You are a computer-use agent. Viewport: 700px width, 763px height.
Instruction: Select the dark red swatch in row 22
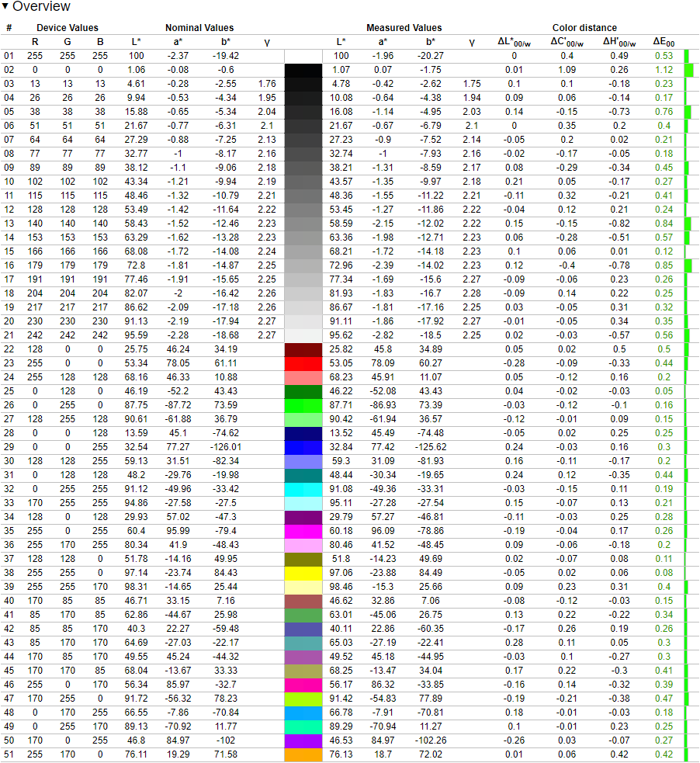[303, 349]
